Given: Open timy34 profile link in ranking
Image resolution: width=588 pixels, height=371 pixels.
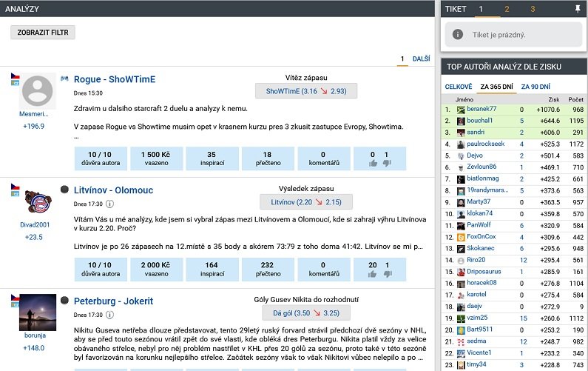Looking at the screenshot, I should 476,364.
